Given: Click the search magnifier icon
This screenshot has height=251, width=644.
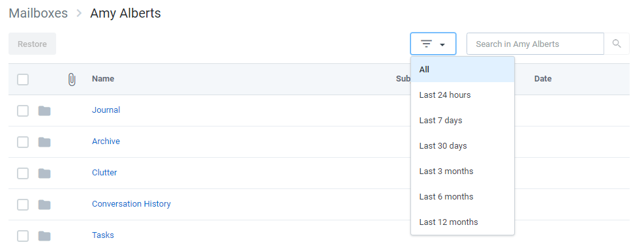Looking at the screenshot, I should pyautogui.click(x=617, y=44).
